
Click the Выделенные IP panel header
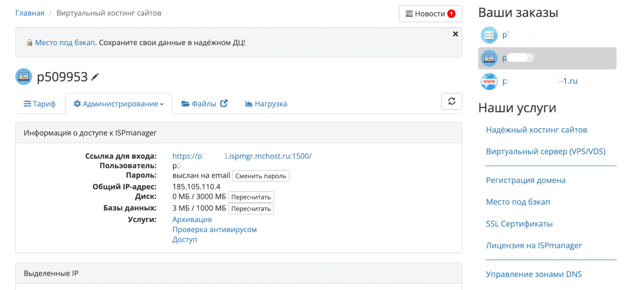(x=239, y=273)
